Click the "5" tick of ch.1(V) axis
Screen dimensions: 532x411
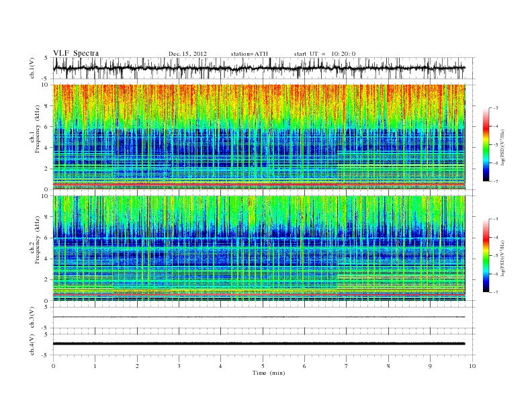click(46, 58)
